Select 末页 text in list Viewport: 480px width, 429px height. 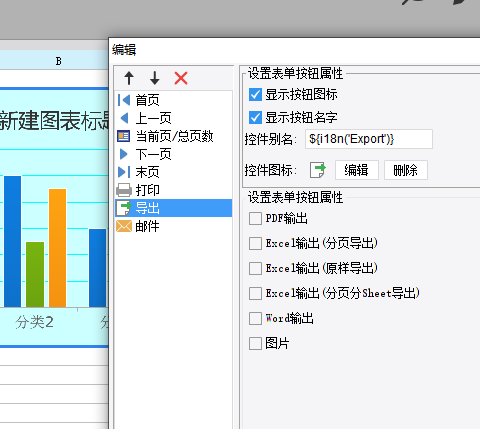coord(147,172)
